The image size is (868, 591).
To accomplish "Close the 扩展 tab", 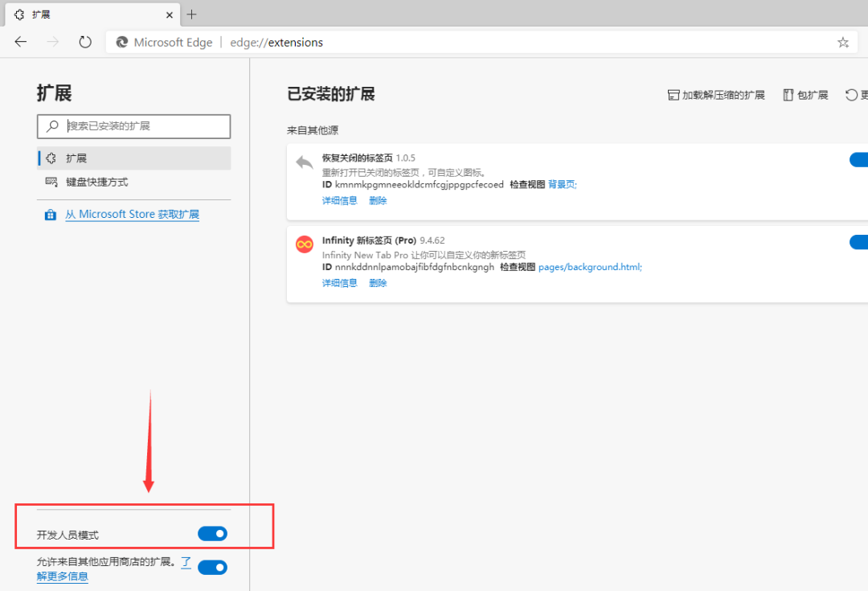I will tap(170, 15).
